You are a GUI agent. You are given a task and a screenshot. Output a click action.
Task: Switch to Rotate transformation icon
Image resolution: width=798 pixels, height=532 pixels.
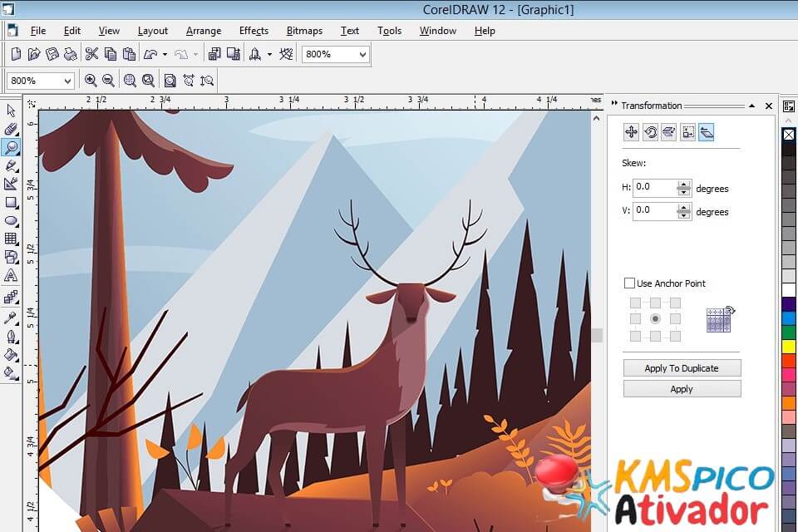point(650,132)
